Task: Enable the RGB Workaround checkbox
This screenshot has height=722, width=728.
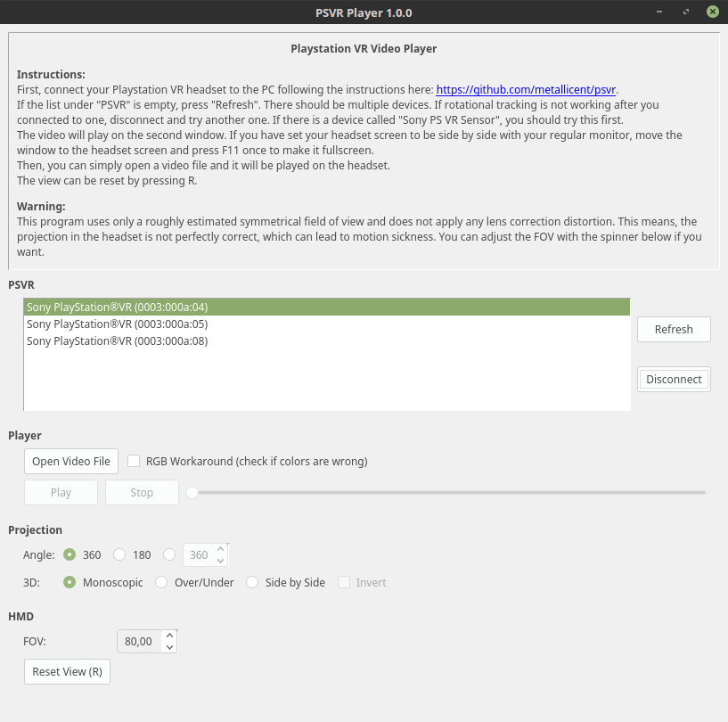Action: coord(134,461)
